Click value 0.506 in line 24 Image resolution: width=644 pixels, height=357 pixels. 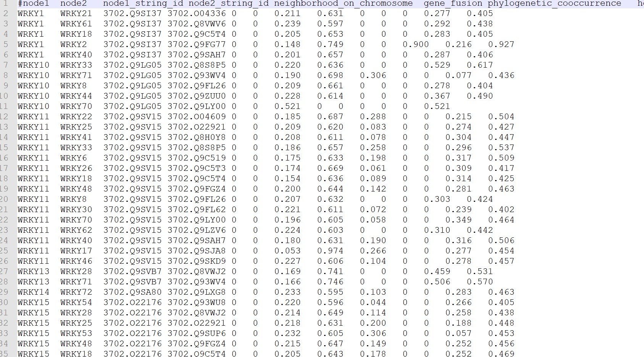click(501, 240)
